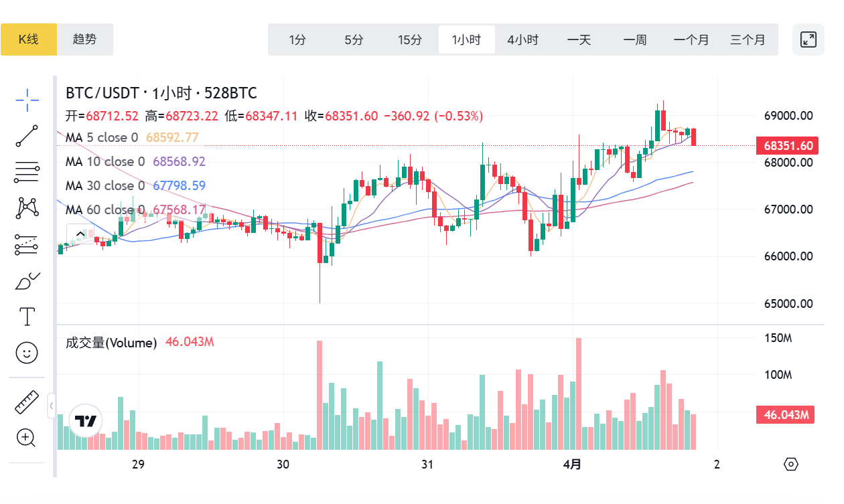The width and height of the screenshot is (844, 504).
Task: Select the crosshair cursor tool
Action: pos(27,100)
